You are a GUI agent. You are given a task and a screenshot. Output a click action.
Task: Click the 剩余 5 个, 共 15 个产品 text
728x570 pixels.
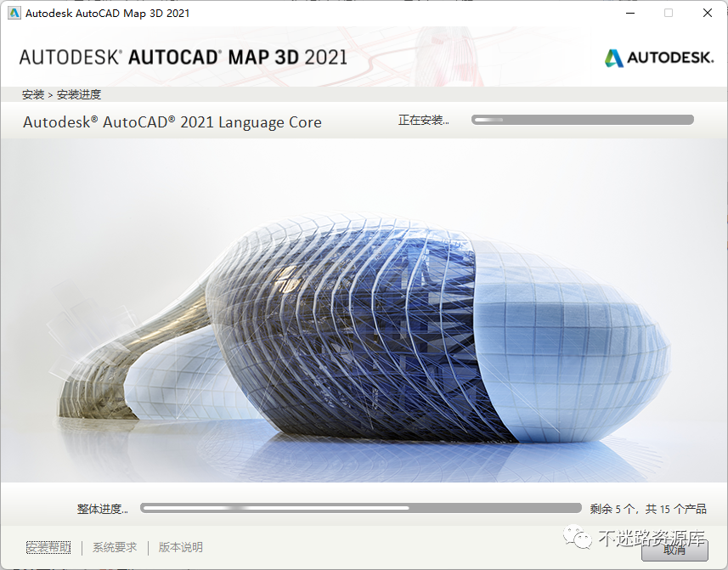(648, 509)
